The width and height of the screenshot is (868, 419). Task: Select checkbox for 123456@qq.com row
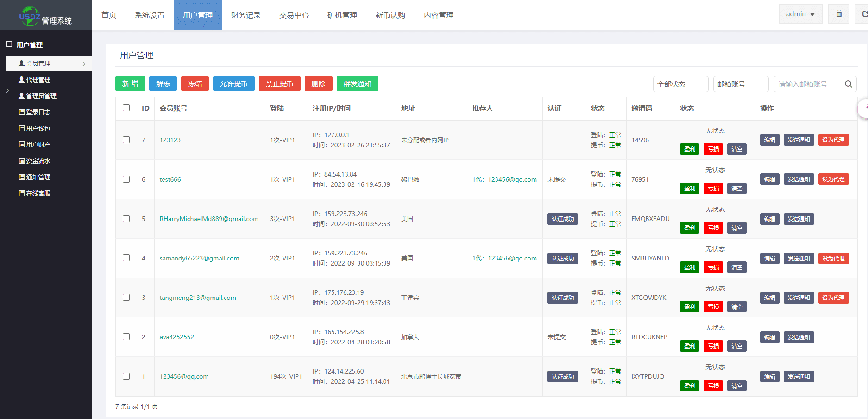[126, 376]
